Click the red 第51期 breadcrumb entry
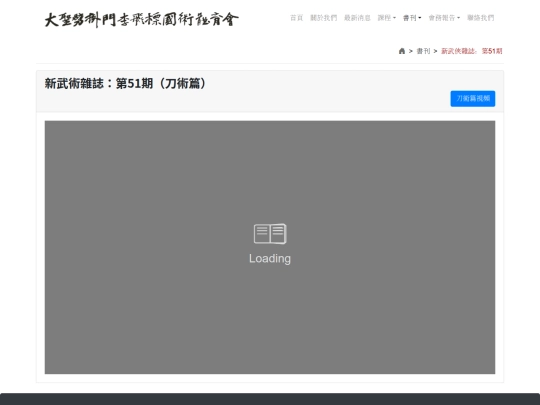Screen dimensions: 540x405 click(471, 51)
